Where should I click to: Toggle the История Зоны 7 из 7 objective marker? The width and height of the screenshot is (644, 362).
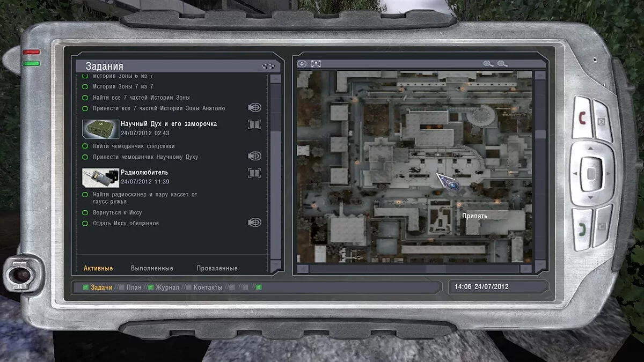pos(85,86)
